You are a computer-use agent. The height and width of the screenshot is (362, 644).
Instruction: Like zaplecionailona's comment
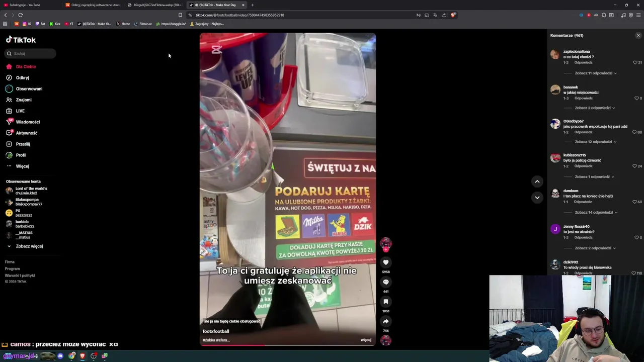[x=635, y=62]
